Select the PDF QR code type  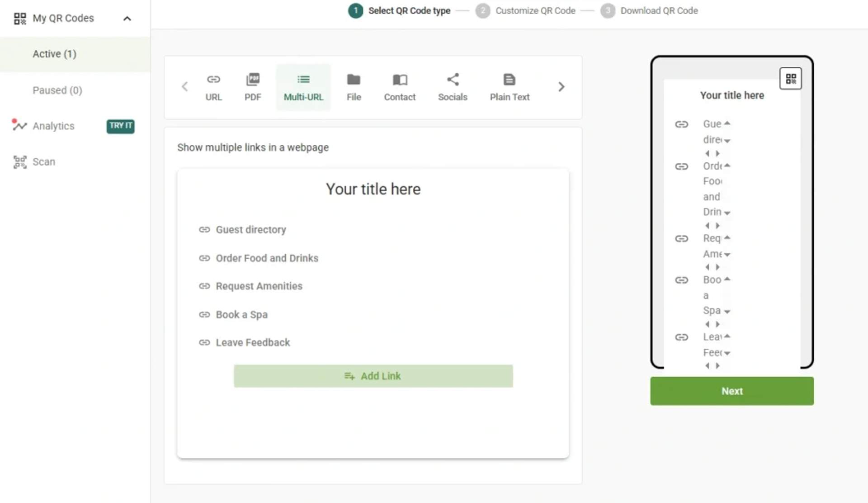click(x=253, y=87)
